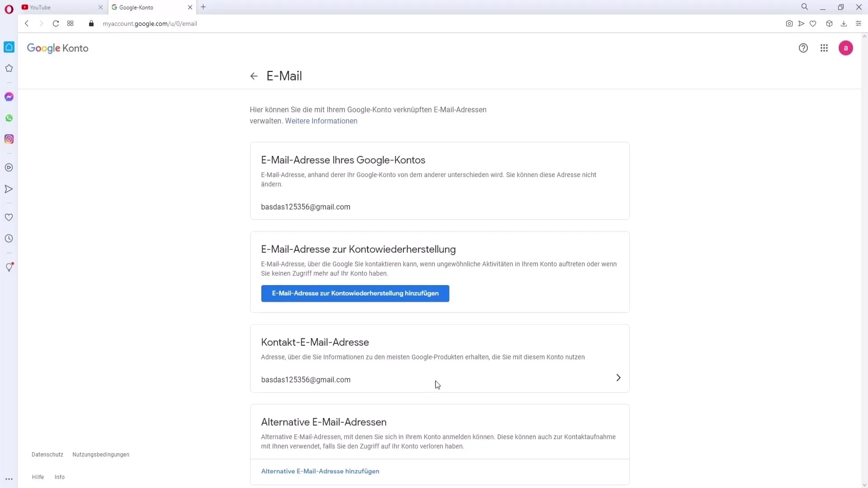868x488 pixels.
Task: Click 'Weitere Informationen' help link
Action: click(x=321, y=121)
